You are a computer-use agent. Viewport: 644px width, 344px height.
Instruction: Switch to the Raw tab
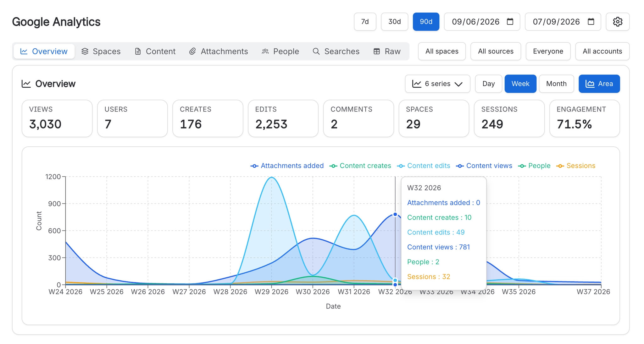pyautogui.click(x=387, y=51)
